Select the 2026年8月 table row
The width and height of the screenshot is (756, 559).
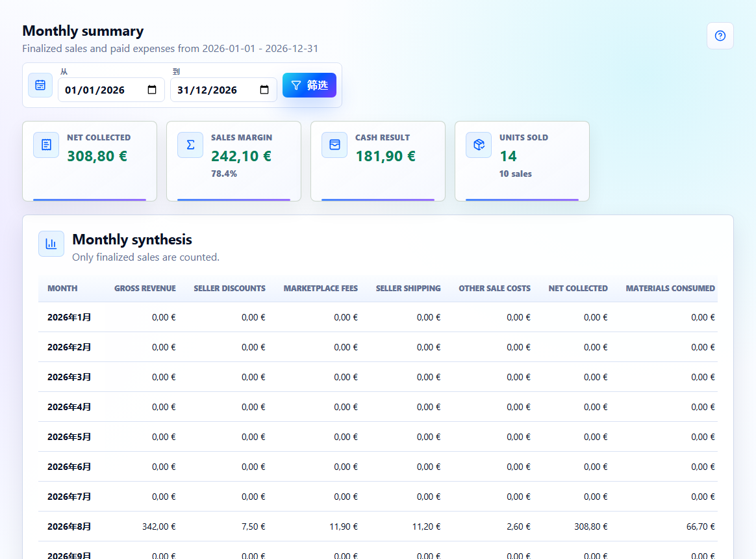pos(378,526)
